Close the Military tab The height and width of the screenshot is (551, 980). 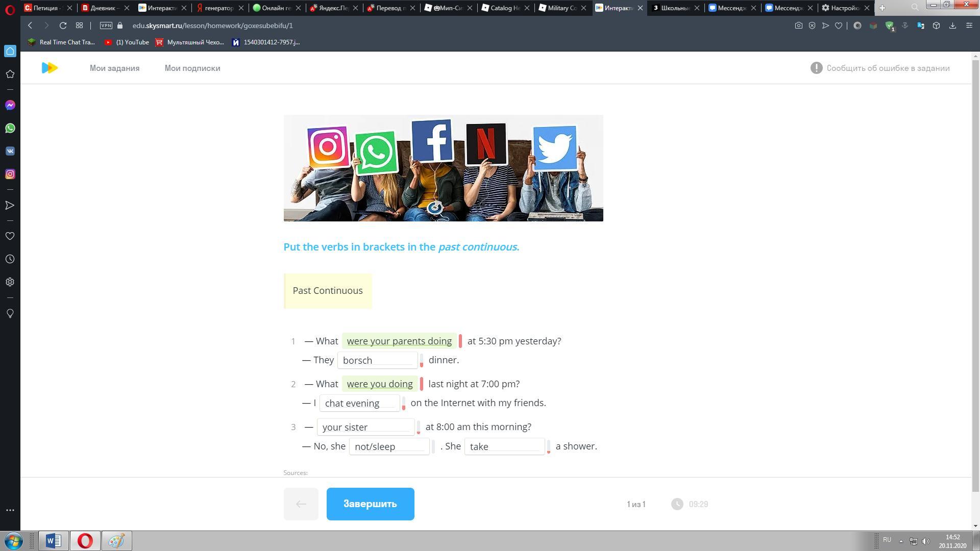tap(583, 8)
